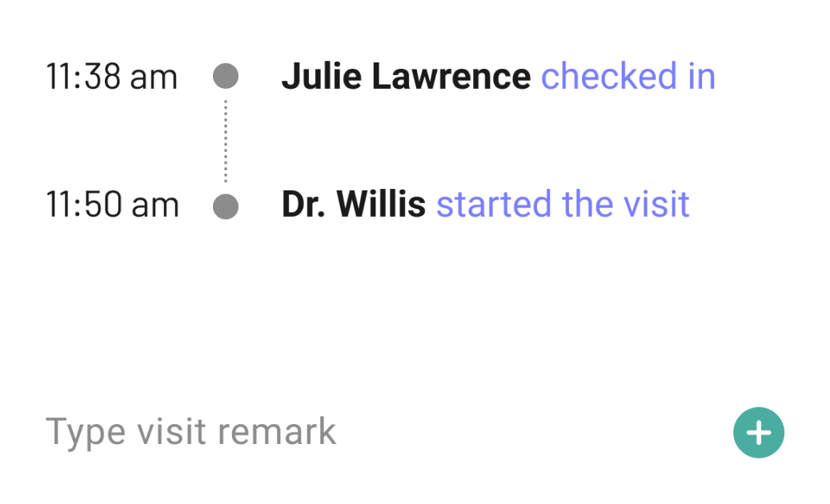Click the Dr. Willis name
The width and height of the screenshot is (830, 504).
(353, 205)
